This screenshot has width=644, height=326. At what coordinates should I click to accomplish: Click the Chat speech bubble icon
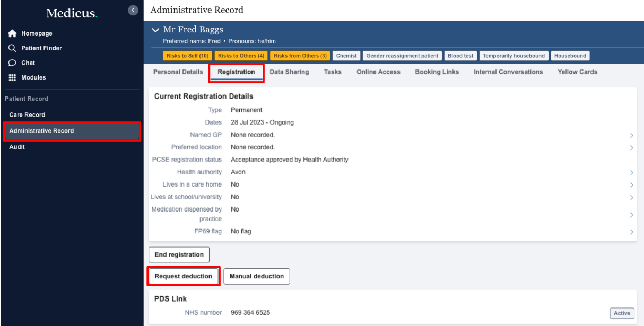tap(13, 63)
